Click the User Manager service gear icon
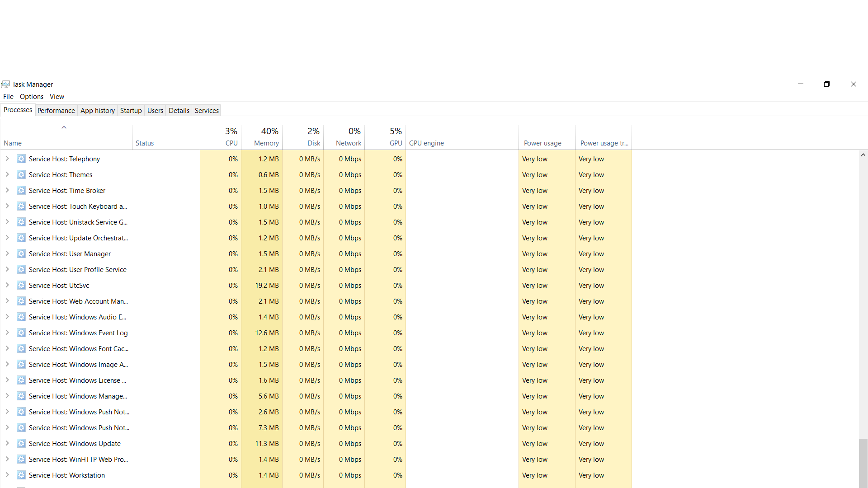The width and height of the screenshot is (868, 488). point(21,254)
